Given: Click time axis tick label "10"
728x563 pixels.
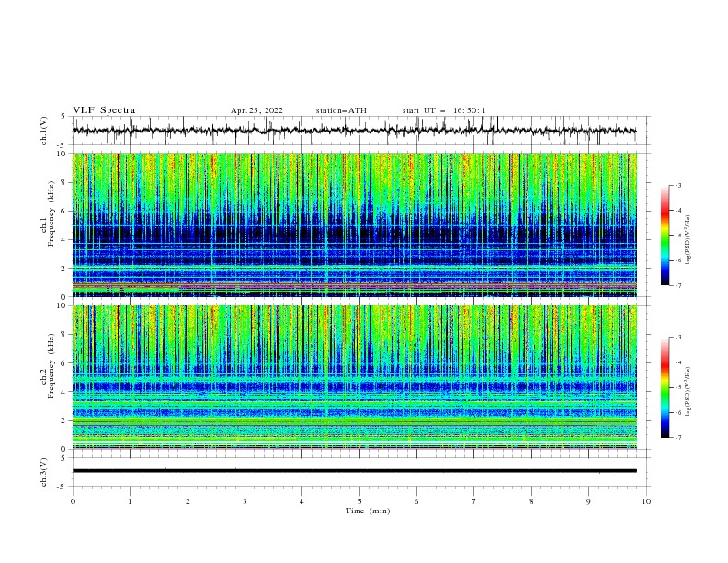Looking at the screenshot, I should tap(646, 501).
